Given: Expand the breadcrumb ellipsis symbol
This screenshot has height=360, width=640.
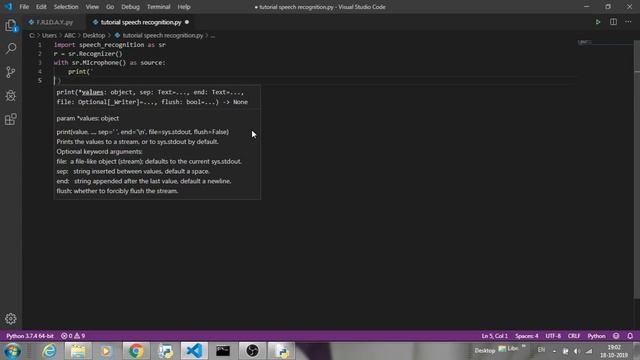Looking at the screenshot, I should (213, 36).
